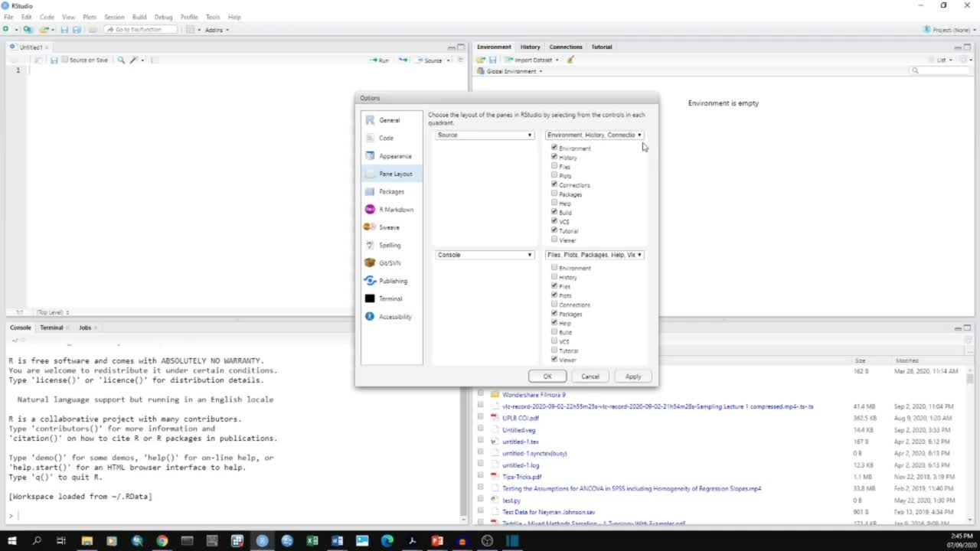Uncheck Help in the lower-right quadrant list
This screenshot has height=551, width=980.
point(554,323)
